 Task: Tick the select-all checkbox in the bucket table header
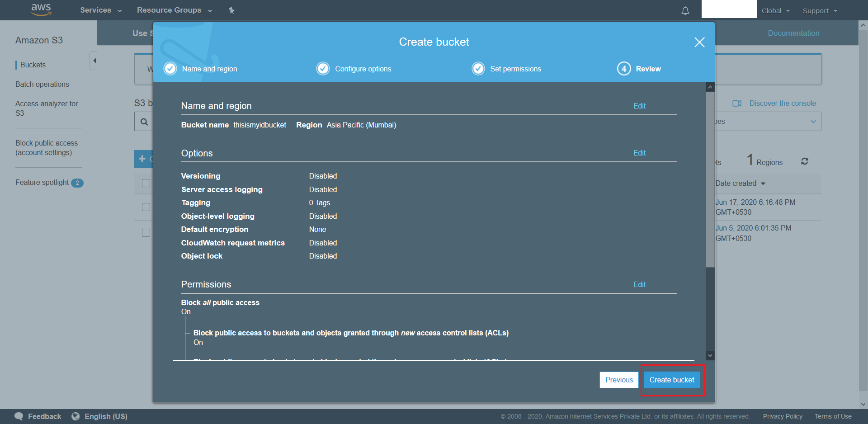pos(146,183)
